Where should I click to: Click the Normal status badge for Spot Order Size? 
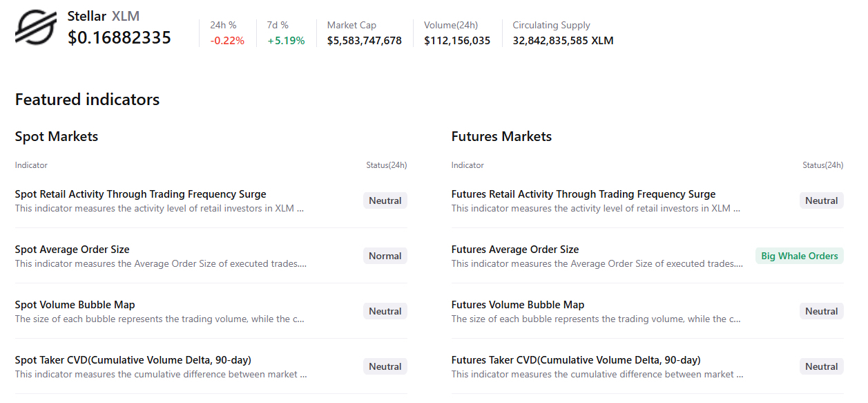pyautogui.click(x=385, y=256)
